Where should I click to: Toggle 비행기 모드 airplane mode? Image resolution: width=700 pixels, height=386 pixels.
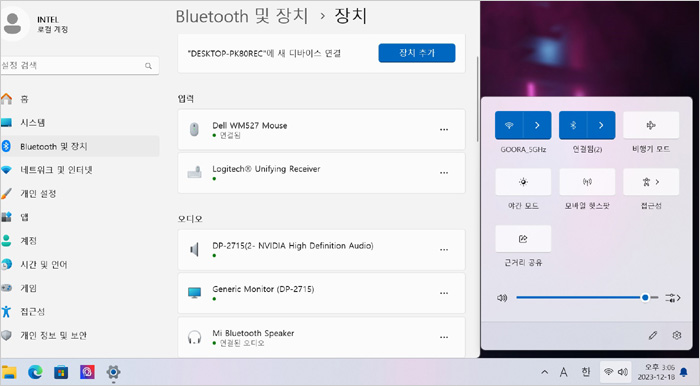651,125
